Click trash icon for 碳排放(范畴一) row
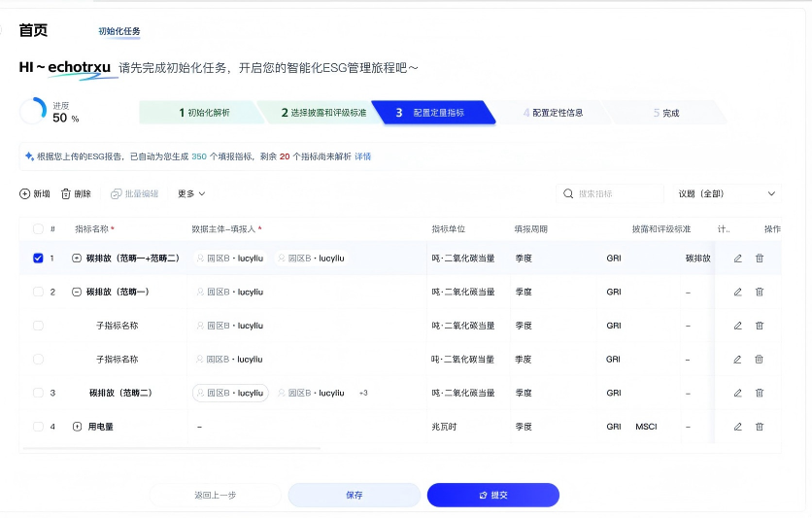The height and width of the screenshot is (518, 812). click(x=760, y=292)
